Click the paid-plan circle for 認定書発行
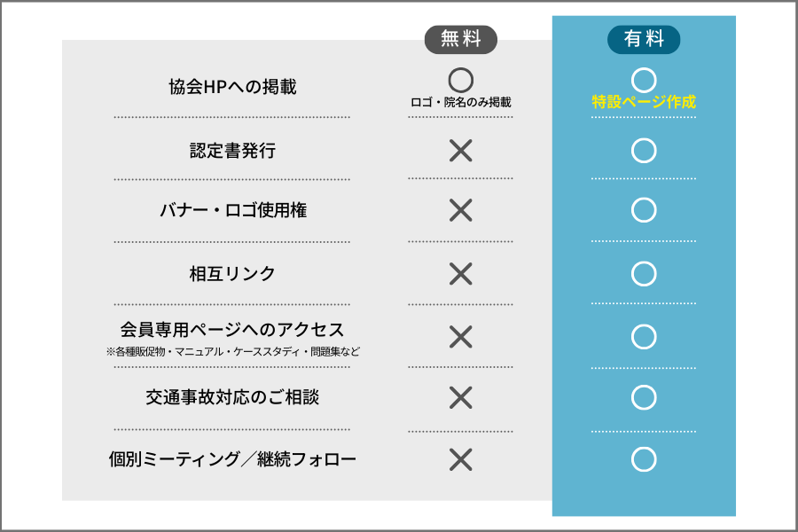 point(644,151)
